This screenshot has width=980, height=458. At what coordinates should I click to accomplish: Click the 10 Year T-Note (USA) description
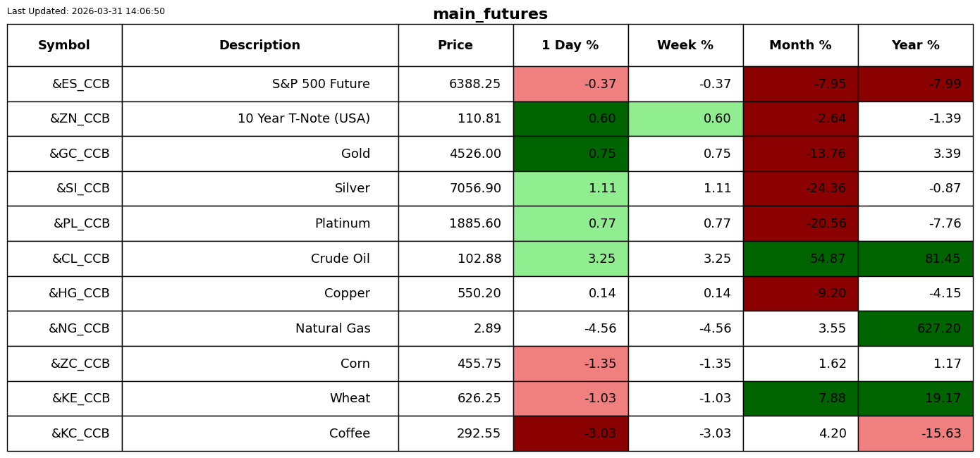[303, 119]
